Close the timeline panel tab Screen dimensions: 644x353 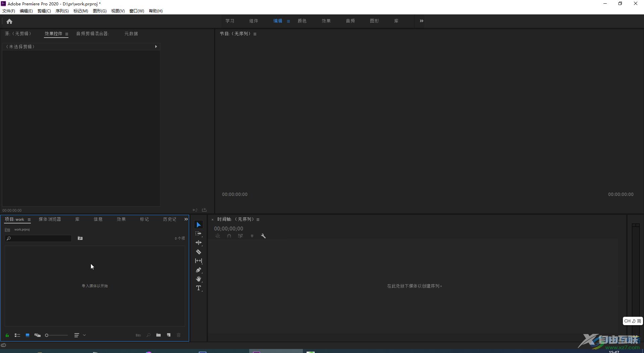click(212, 219)
